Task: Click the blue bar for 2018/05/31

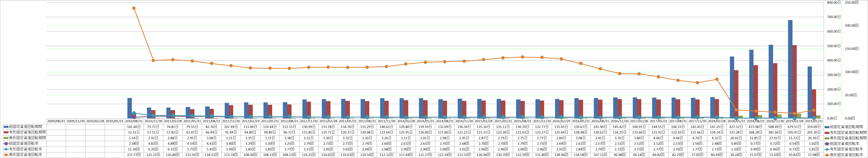Action: click(732, 87)
